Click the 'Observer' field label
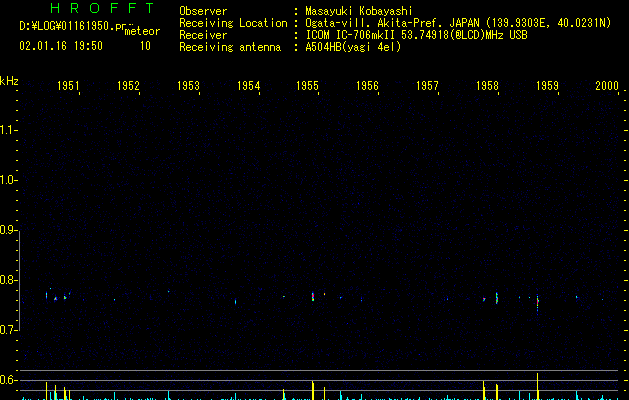Viewport: 629px width, 400px height. click(x=203, y=11)
